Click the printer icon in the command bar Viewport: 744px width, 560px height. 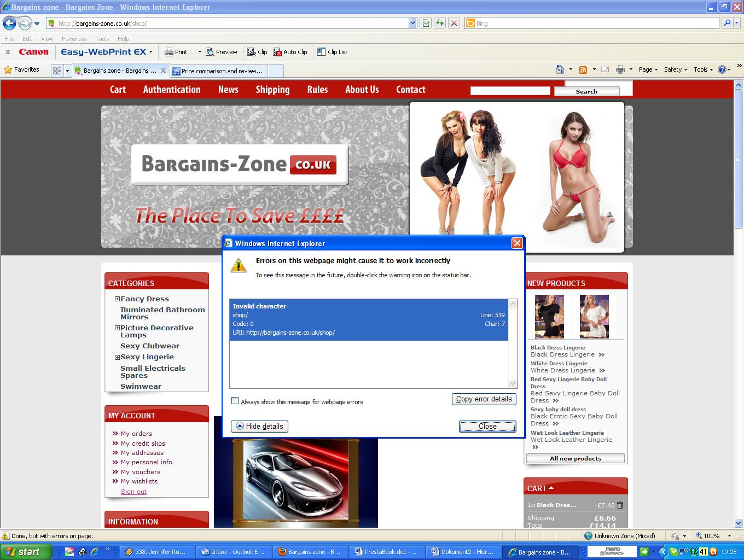620,69
